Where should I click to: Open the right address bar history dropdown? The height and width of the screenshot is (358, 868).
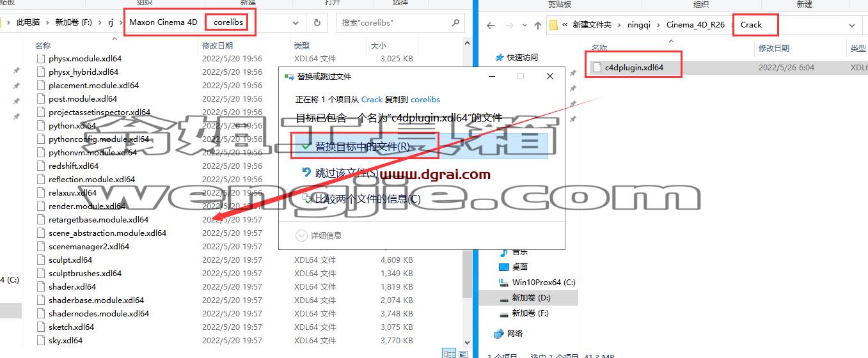tap(852, 26)
